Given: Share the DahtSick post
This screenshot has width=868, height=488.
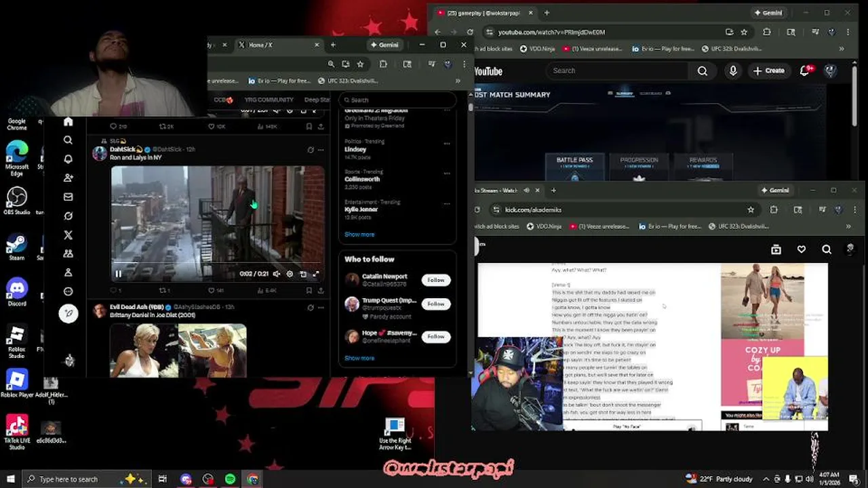Looking at the screenshot, I should 321,290.
